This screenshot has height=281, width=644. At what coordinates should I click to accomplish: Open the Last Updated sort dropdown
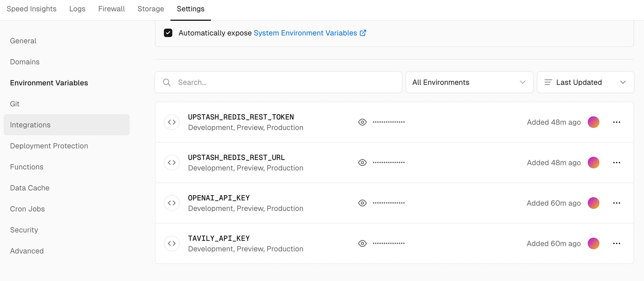(585, 82)
